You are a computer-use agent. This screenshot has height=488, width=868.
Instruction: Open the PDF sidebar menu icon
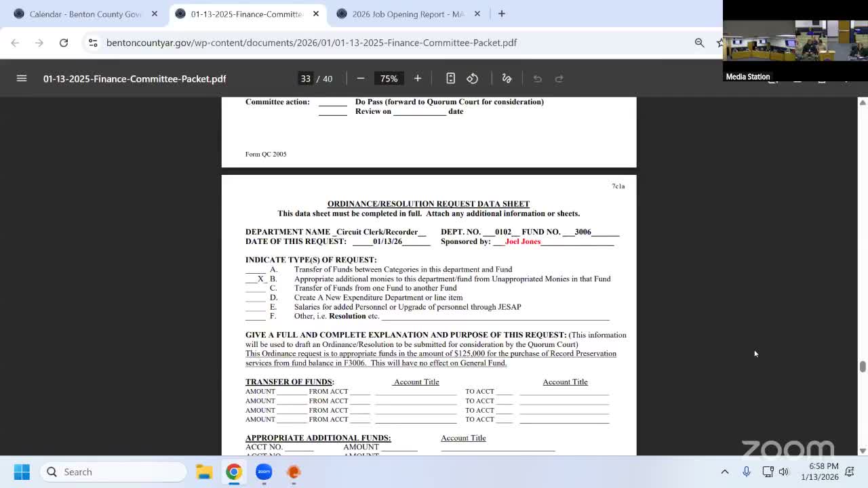click(x=22, y=79)
